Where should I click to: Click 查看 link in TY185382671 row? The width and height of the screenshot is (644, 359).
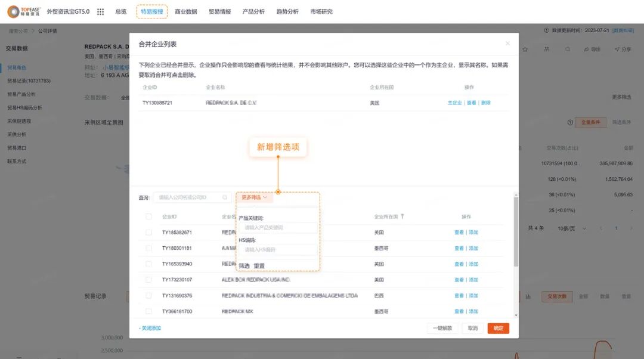click(459, 233)
